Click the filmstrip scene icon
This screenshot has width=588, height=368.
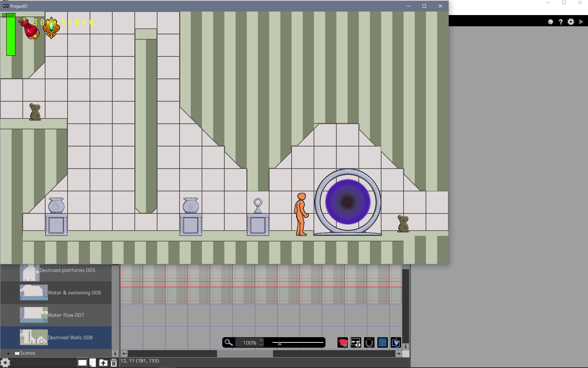pos(82,363)
